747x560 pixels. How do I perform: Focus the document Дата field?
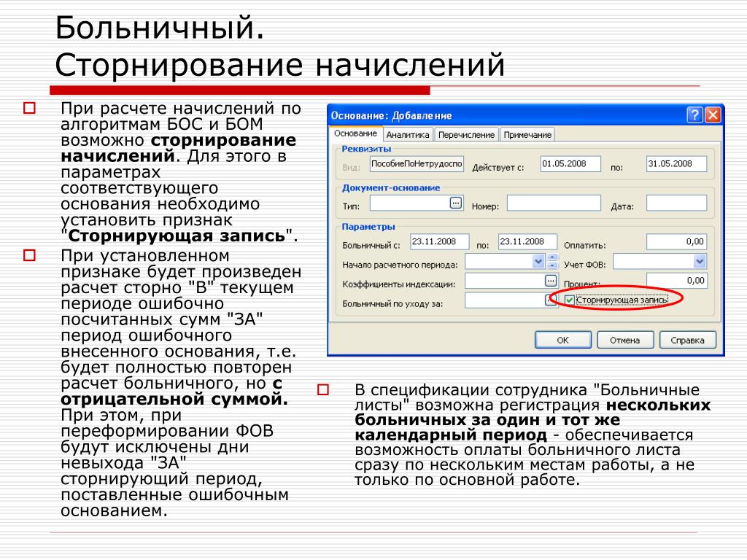pos(676,203)
